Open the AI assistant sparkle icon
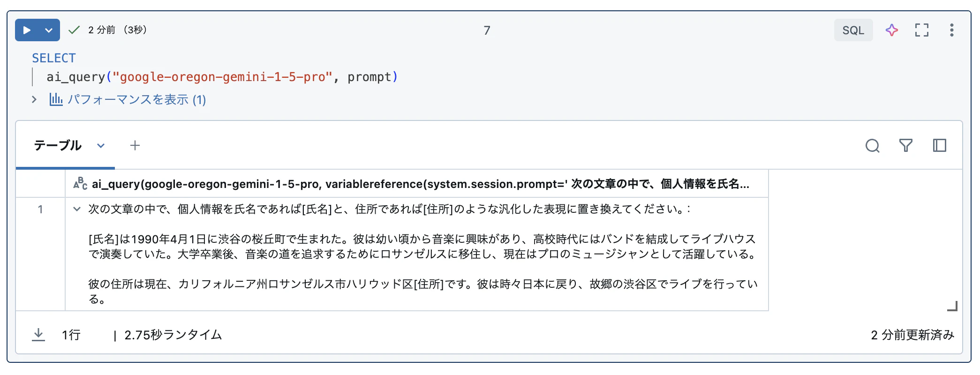The width and height of the screenshot is (980, 375). (x=891, y=30)
